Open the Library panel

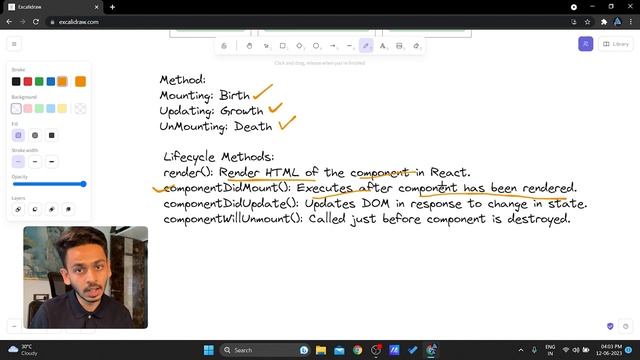point(616,44)
